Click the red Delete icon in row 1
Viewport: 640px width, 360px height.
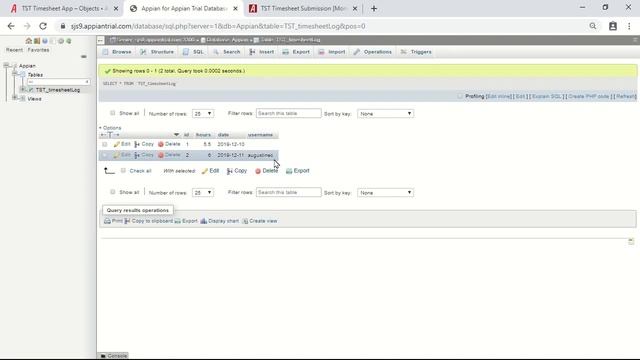161,144
